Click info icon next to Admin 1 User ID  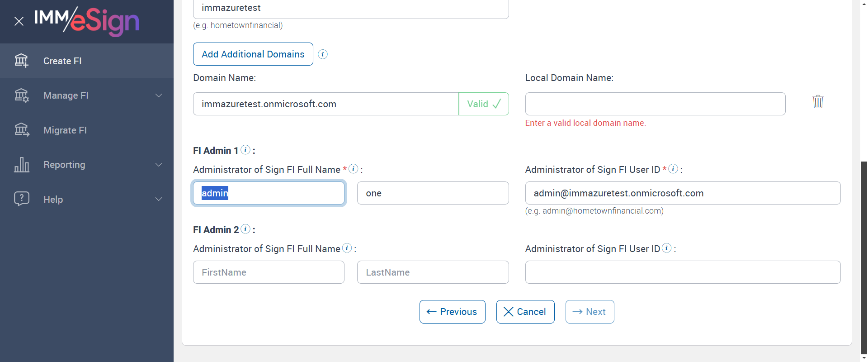coord(673,169)
